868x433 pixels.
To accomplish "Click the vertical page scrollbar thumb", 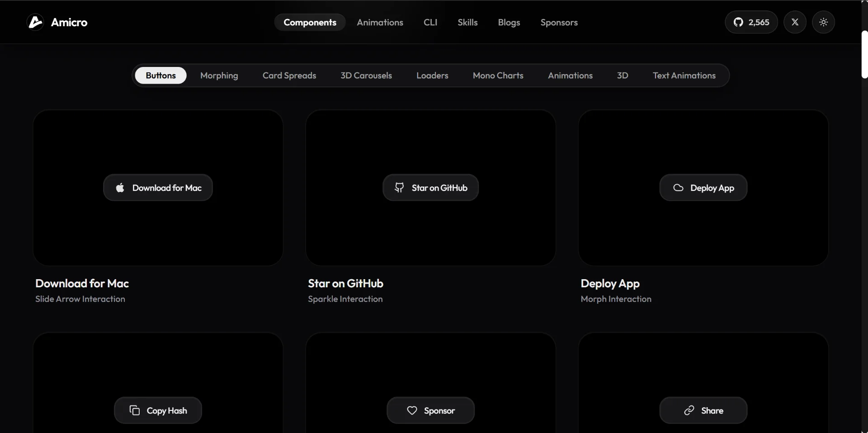I will pos(864,54).
